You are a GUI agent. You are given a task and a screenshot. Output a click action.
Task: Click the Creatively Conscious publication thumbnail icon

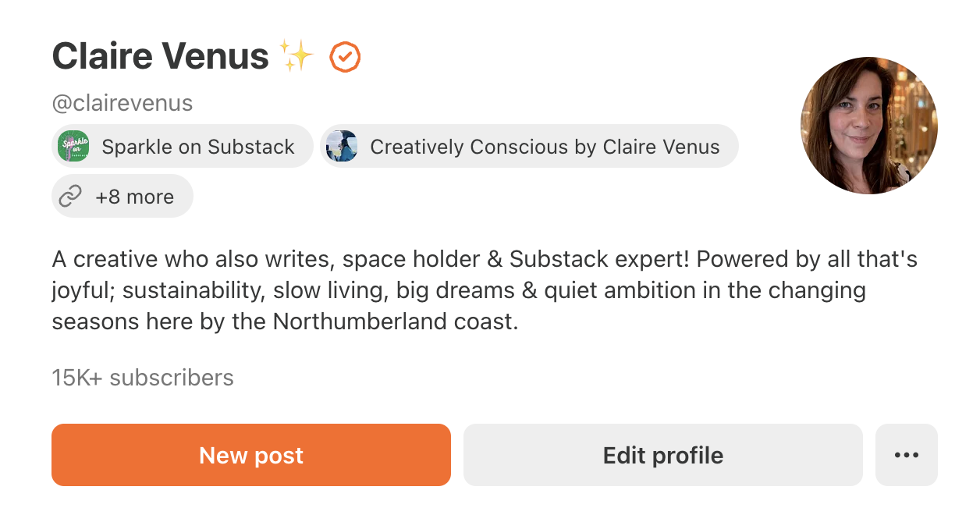342,147
